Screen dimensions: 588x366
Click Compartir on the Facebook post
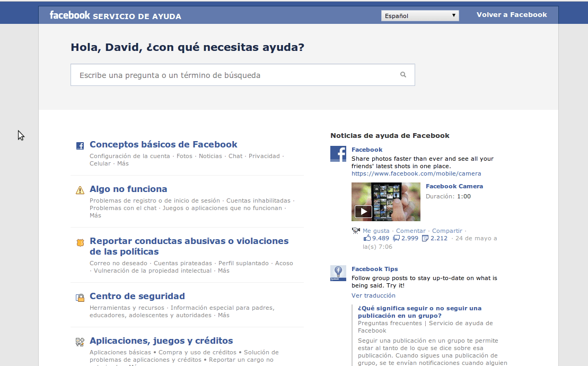pos(447,231)
